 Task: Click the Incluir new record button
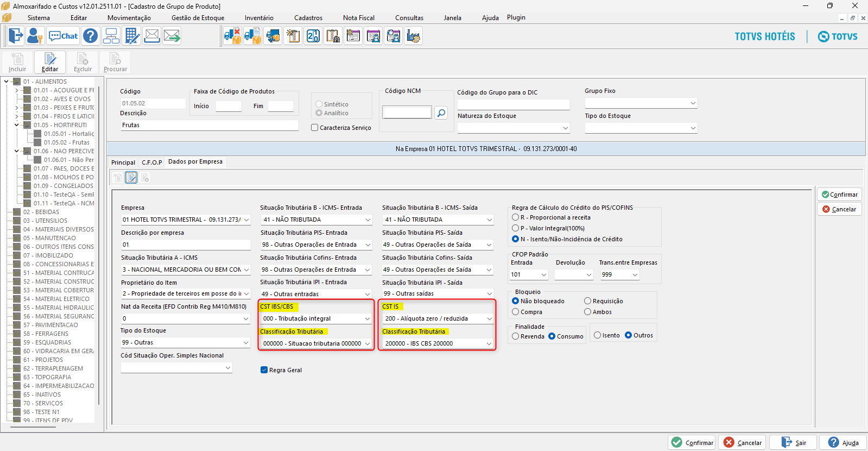pos(17,62)
